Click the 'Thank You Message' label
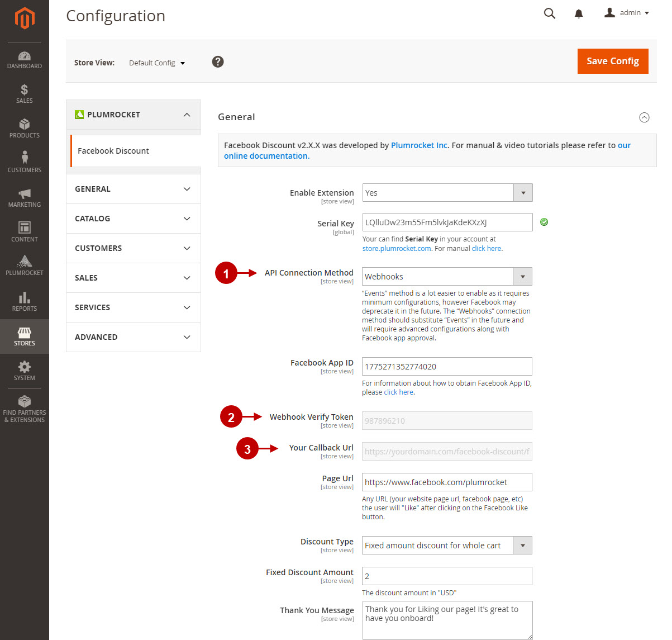 [x=317, y=610]
